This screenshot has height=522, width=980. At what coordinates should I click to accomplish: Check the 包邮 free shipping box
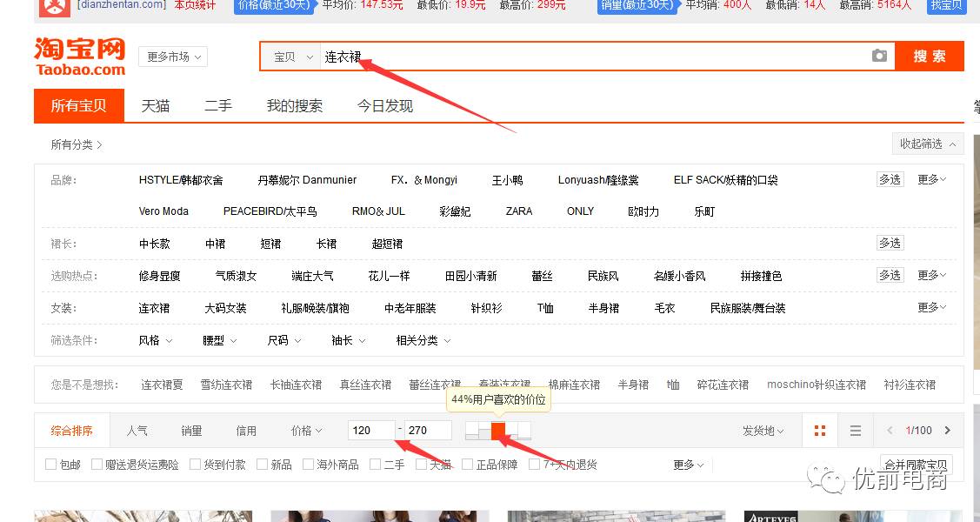pos(50,464)
